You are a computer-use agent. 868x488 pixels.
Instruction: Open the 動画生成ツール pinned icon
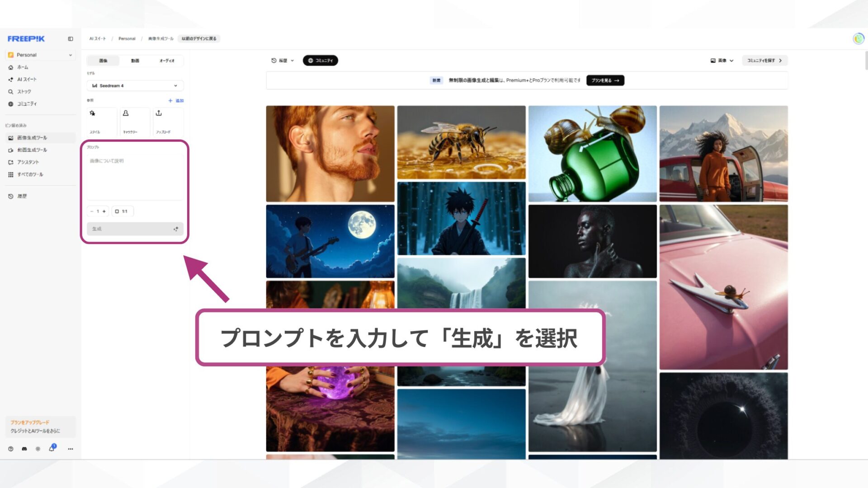click(10, 150)
